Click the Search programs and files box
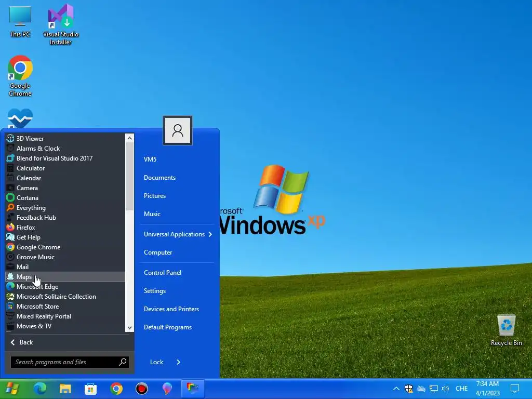Screen dimensions: 532x399 [70, 362]
